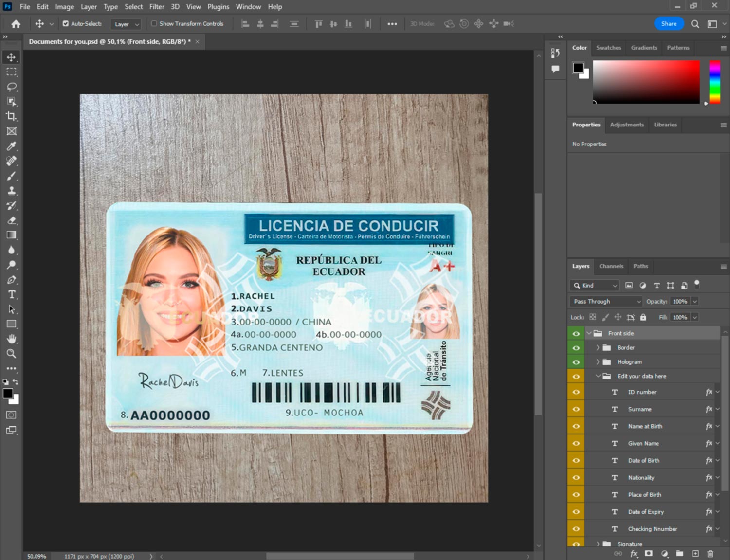The image size is (730, 560).
Task: Open the Filter menu
Action: click(156, 7)
